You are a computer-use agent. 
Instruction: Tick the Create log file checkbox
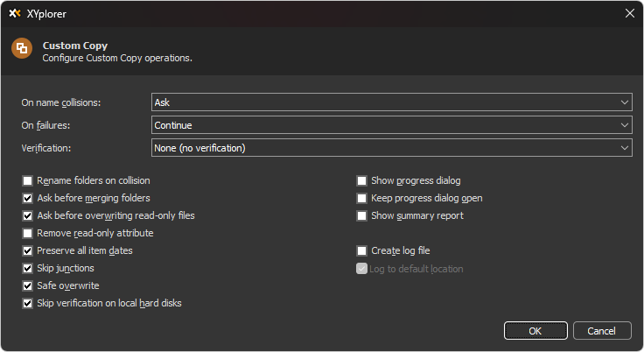click(362, 250)
